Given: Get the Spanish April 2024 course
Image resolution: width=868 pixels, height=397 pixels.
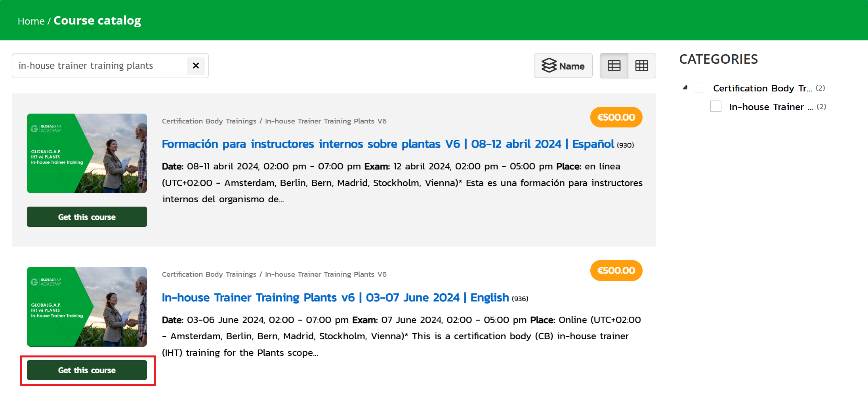Looking at the screenshot, I should (x=87, y=217).
